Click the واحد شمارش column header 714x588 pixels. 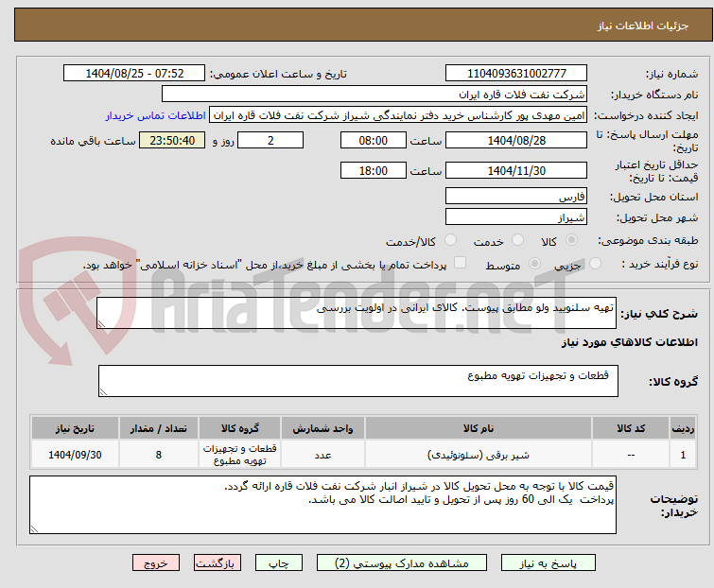[322, 429]
